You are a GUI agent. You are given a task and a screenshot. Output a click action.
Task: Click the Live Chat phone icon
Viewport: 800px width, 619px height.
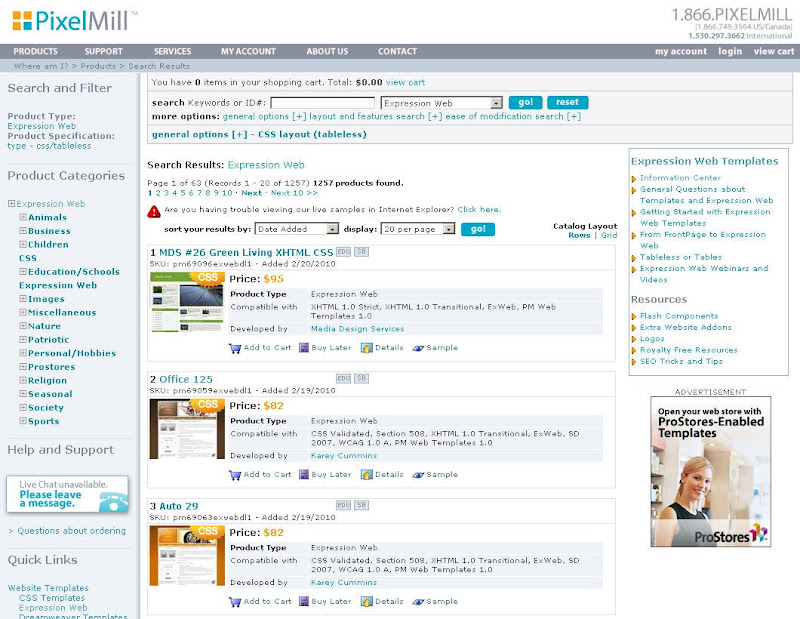[113, 502]
